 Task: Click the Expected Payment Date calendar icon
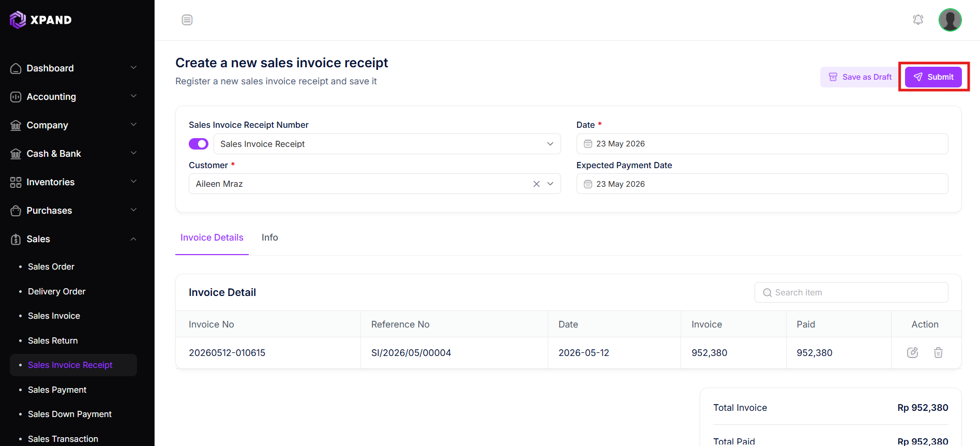tap(588, 184)
